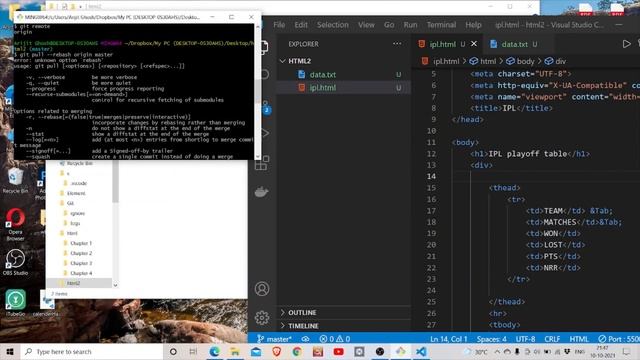Open the Docker view in activity bar

click(262, 191)
